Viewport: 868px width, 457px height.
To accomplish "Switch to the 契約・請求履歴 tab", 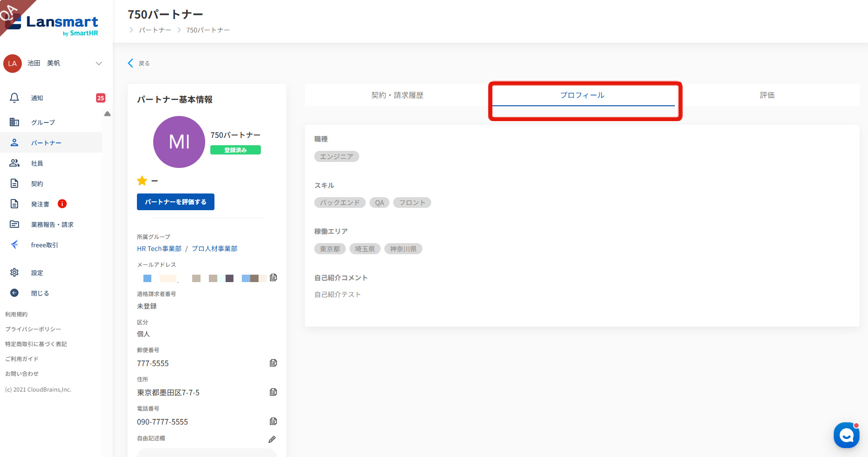I will coord(397,95).
